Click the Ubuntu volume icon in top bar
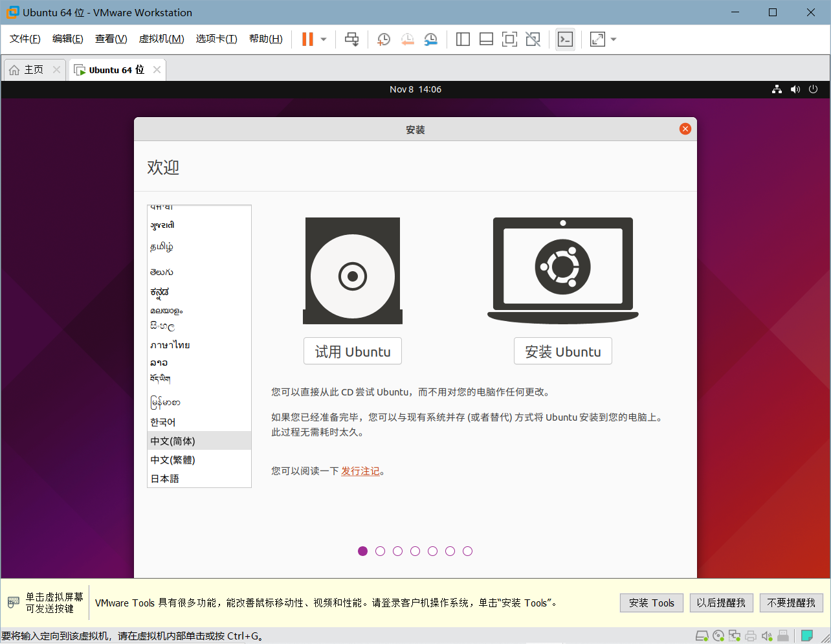 (x=795, y=89)
